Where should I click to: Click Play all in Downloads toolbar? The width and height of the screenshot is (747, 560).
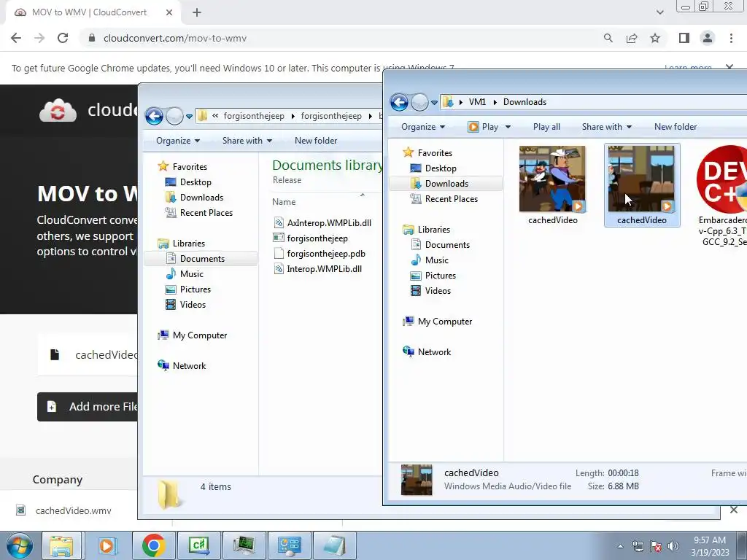(546, 127)
